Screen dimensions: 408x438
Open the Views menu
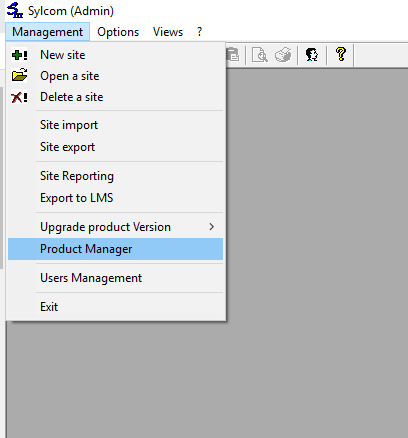coord(168,32)
